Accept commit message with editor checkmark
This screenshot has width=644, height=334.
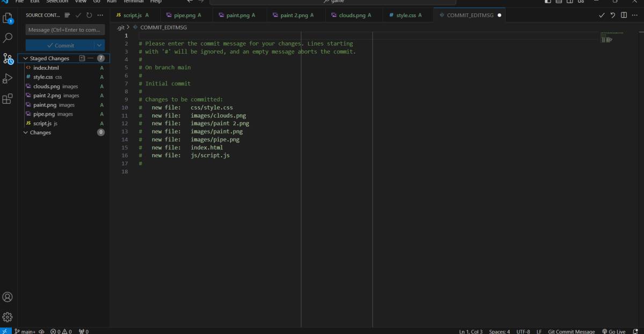point(602,15)
